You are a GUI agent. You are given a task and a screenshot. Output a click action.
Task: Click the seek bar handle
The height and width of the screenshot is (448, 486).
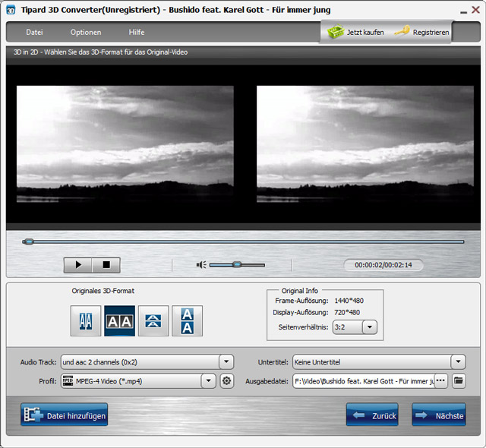pyautogui.click(x=29, y=241)
